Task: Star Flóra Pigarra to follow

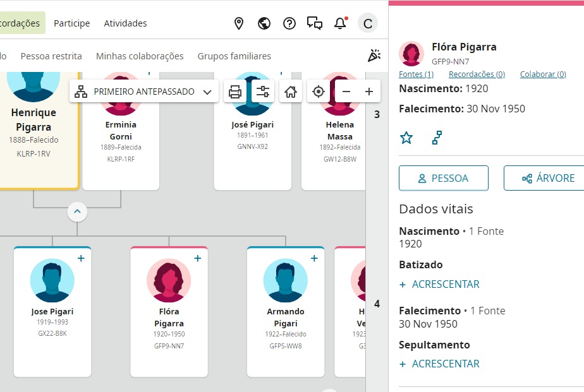Action: click(x=406, y=138)
